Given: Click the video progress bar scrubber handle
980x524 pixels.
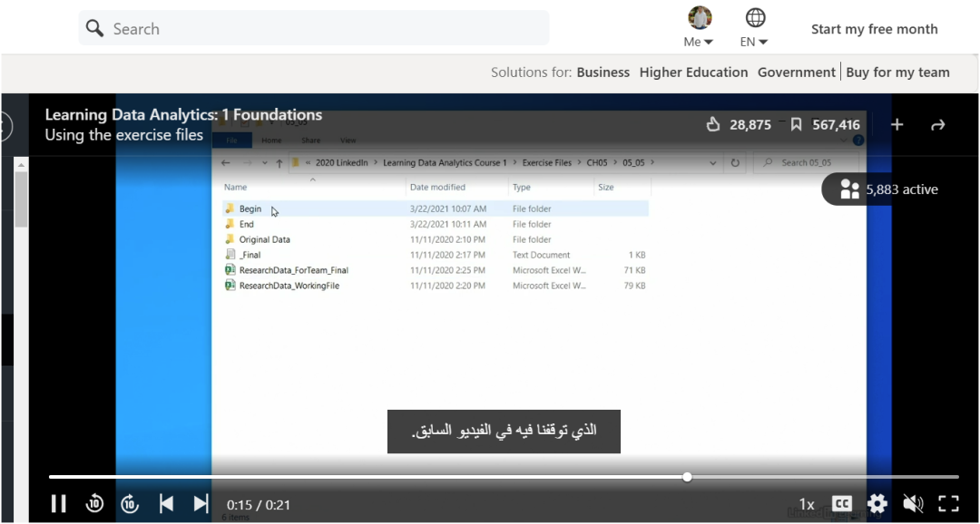Looking at the screenshot, I should pyautogui.click(x=687, y=477).
